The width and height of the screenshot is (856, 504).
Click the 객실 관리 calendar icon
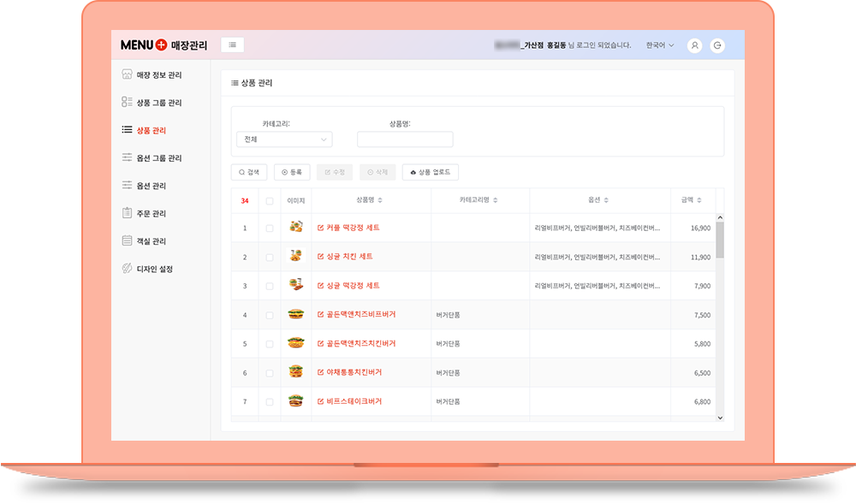coord(127,241)
